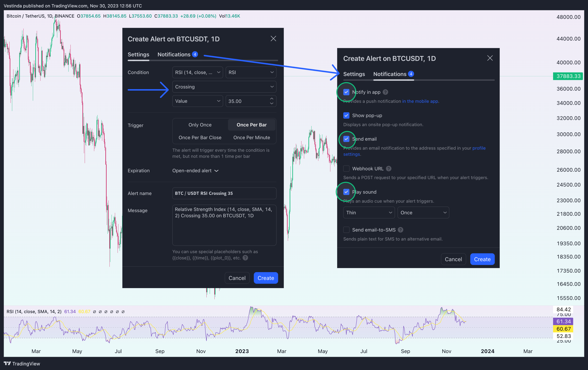This screenshot has width=588, height=370.
Task: Click Create in the right dialog
Action: point(482,259)
